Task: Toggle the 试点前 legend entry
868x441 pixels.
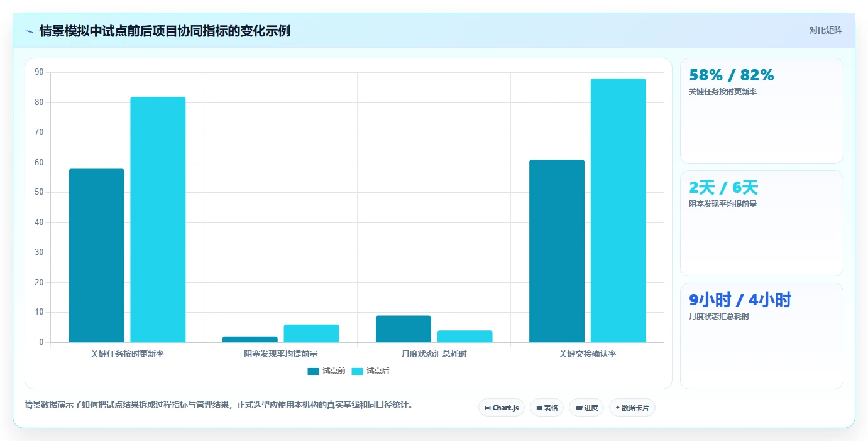Action: tap(326, 371)
